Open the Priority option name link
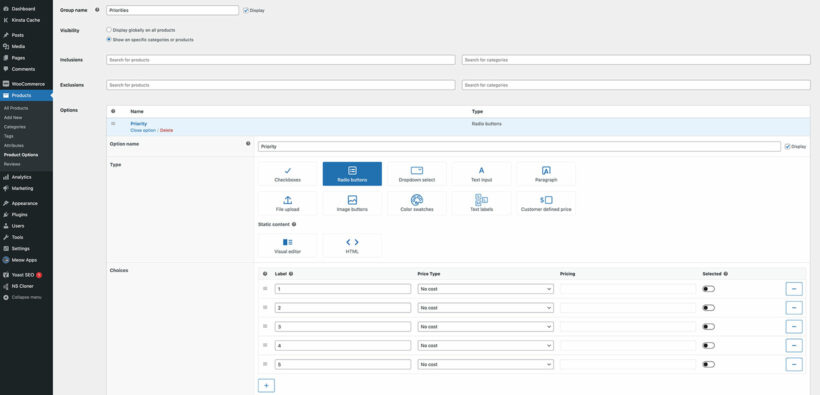Image resolution: width=820 pixels, height=395 pixels. [139, 123]
